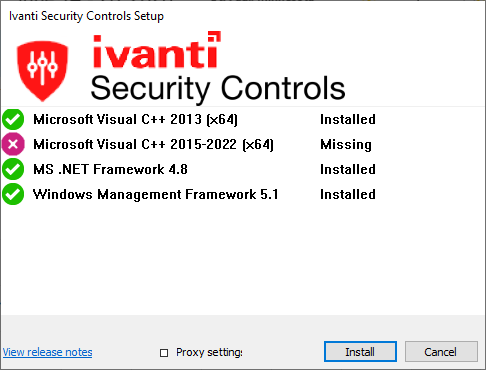Click green checkmark beside .NET Framework 4.8
Screen dimensions: 486x370
(13, 169)
